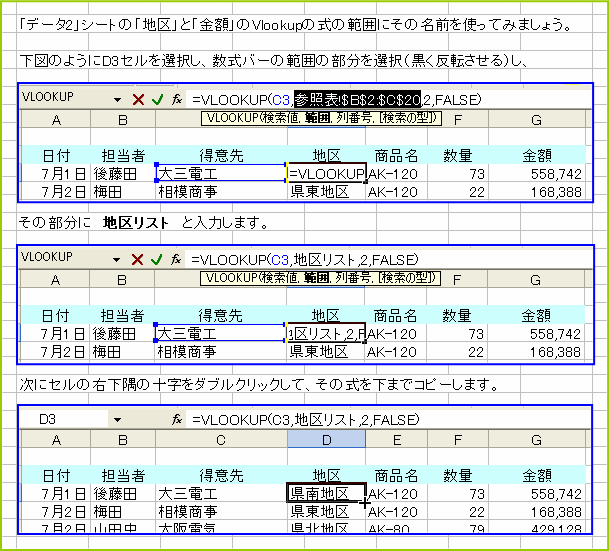This screenshot has width=609, height=551.
Task: Open the VLOOKUP name box dropdown on the 参照表 formula row
Action: [117, 100]
